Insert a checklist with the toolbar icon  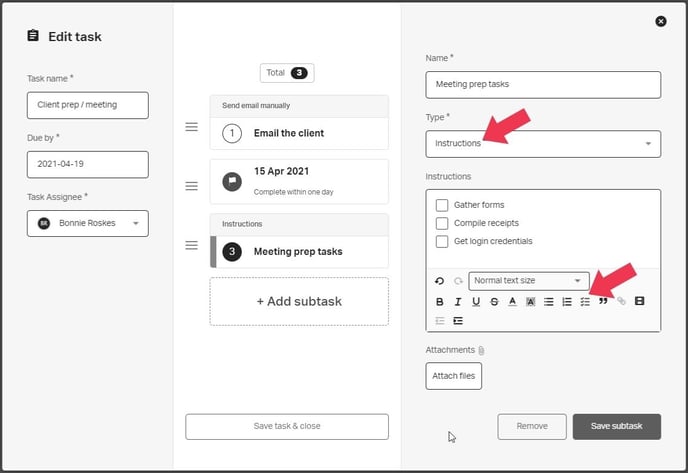click(585, 301)
